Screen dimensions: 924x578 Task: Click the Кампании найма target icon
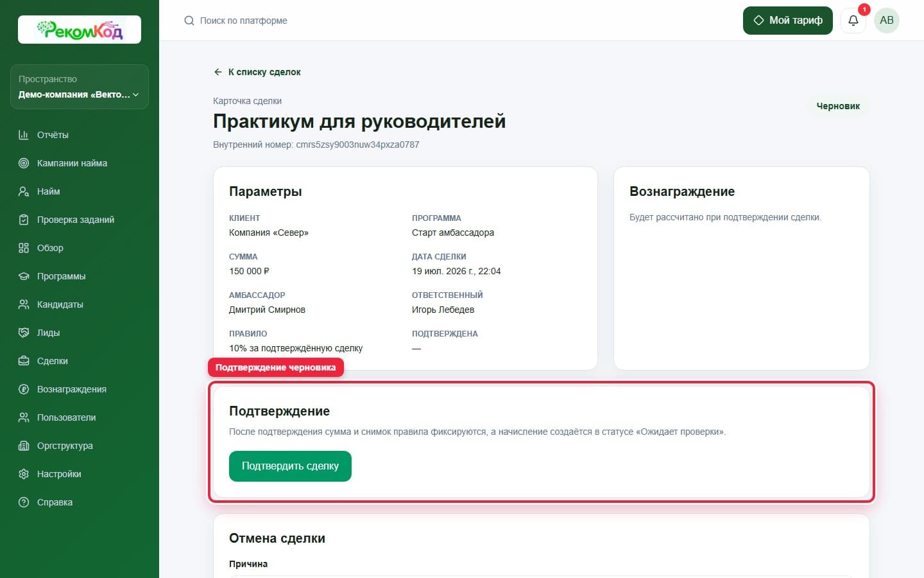click(24, 163)
